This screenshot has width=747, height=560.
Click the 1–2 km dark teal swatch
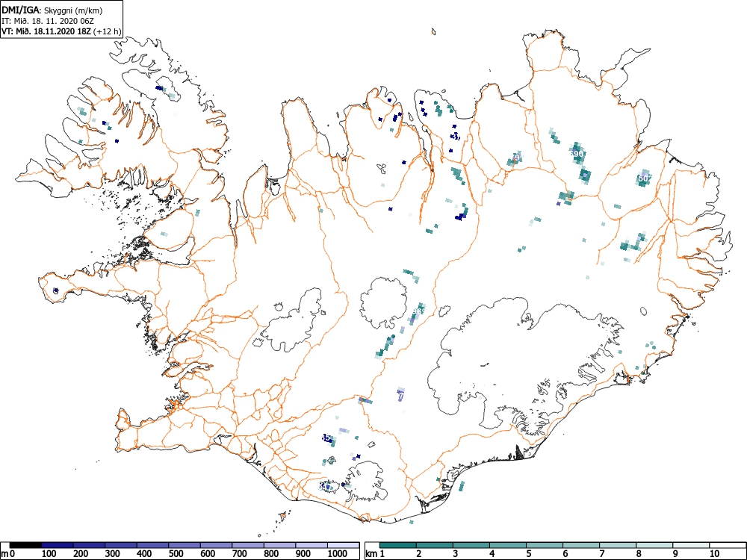click(x=398, y=545)
